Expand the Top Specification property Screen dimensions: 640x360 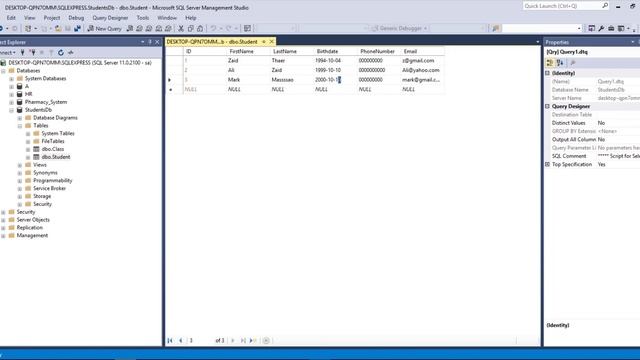coord(547,164)
